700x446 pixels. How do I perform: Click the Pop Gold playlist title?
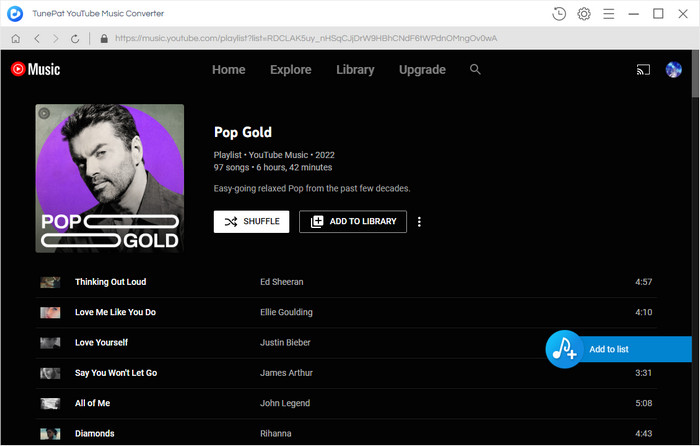242,132
